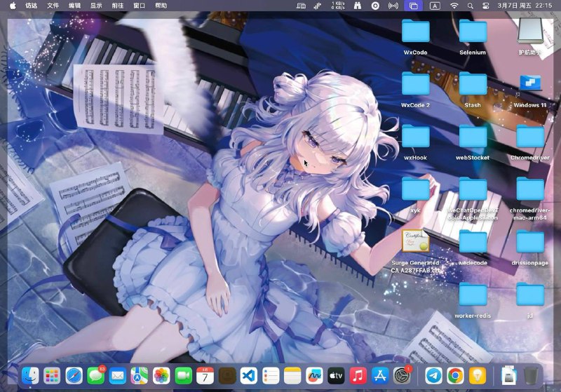
Task: Select the external drive icon on desktop
Action: click(x=530, y=31)
